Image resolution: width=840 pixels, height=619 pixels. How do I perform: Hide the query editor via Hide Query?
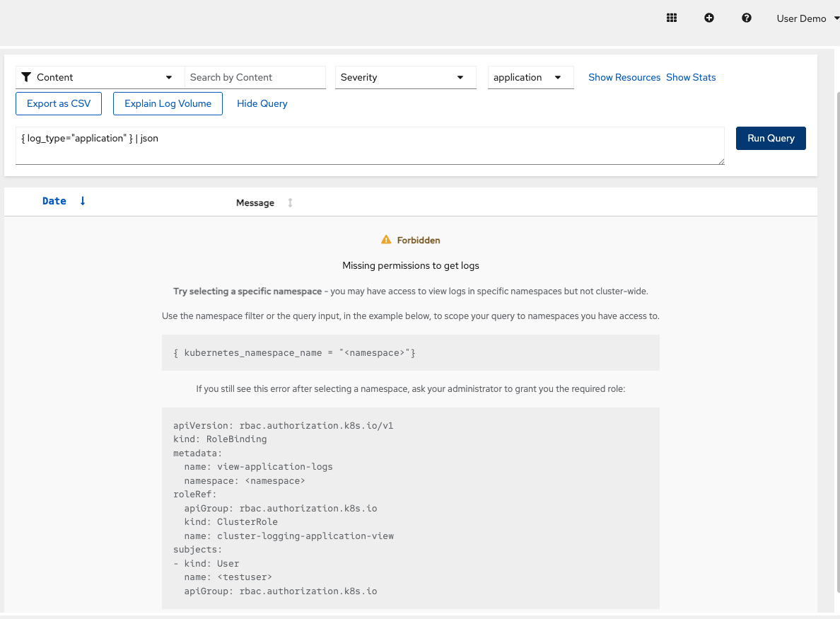coord(262,103)
